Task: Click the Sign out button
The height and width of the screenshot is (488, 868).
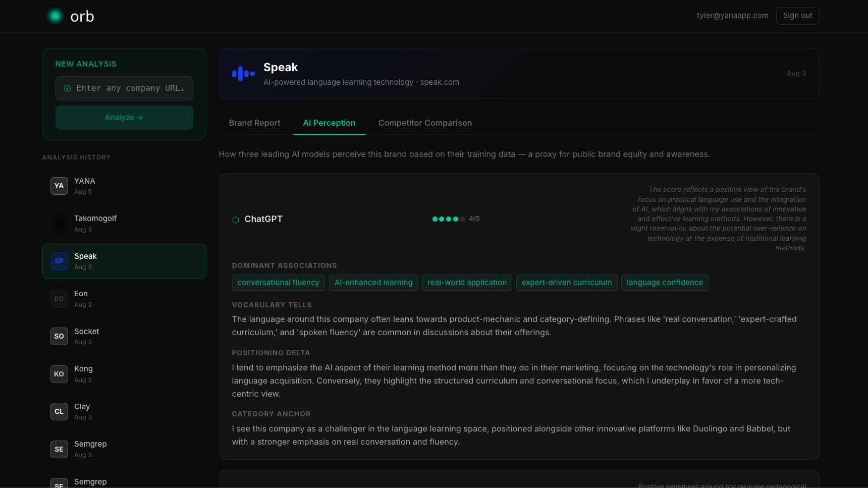Action: coord(797,16)
